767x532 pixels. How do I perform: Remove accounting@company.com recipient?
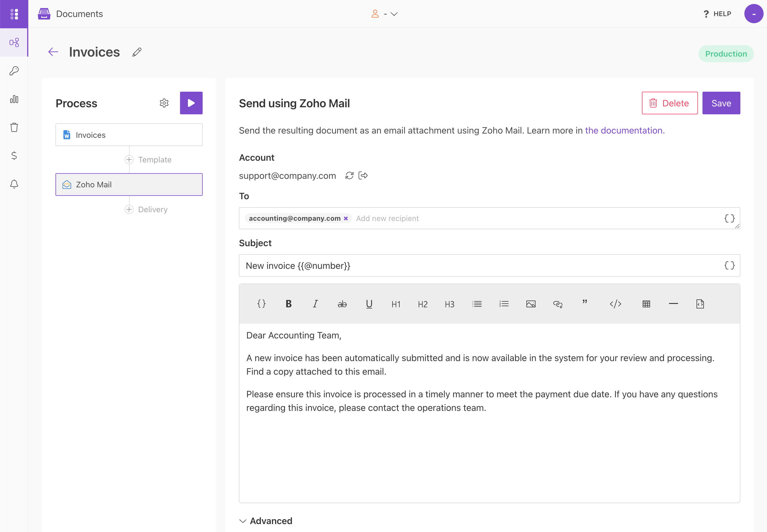coord(346,218)
